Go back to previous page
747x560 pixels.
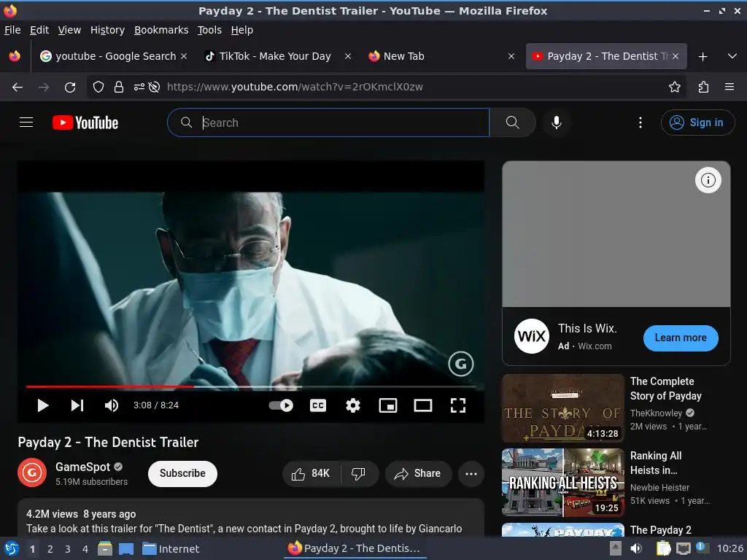tap(18, 87)
